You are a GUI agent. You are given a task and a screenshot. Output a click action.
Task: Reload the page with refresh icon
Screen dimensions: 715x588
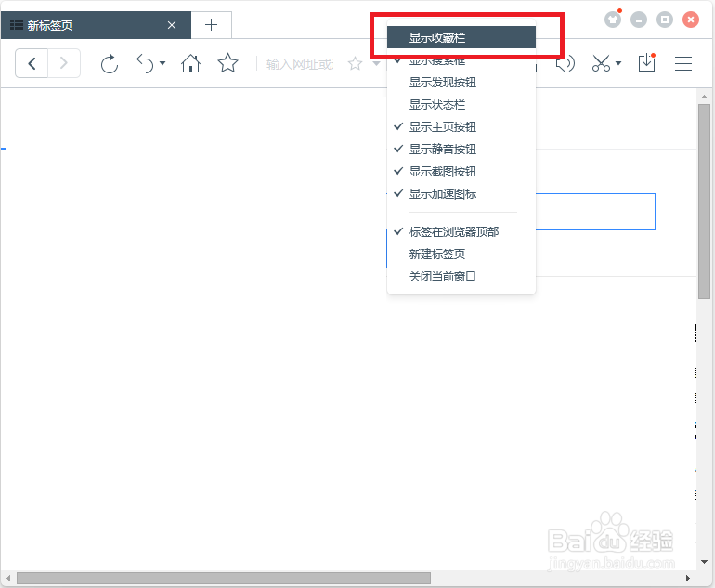point(110,64)
